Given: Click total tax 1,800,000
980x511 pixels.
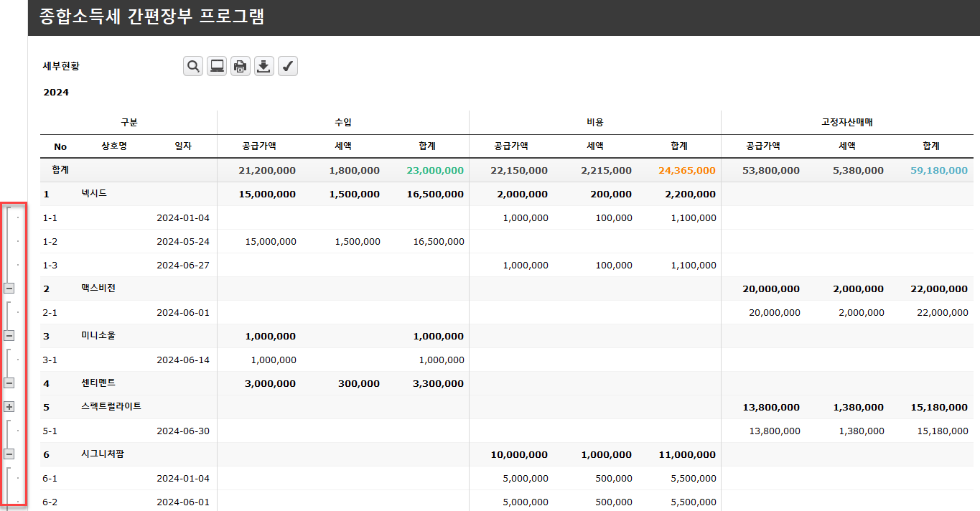Looking at the screenshot, I should [x=355, y=170].
